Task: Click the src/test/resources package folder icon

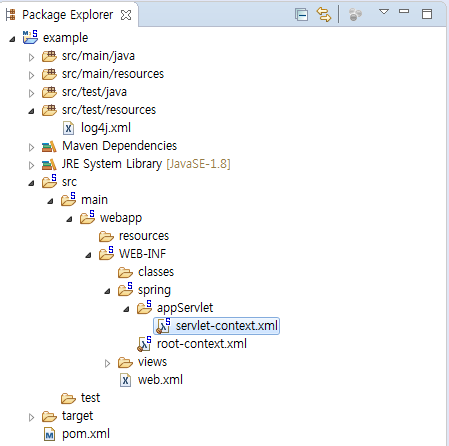Action: (x=49, y=110)
